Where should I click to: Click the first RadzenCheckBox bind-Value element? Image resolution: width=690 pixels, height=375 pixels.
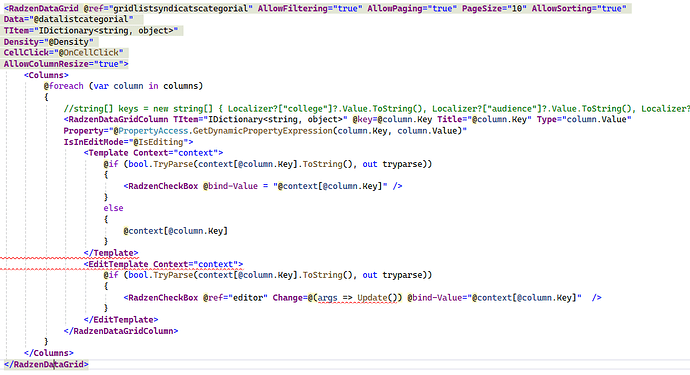point(263,186)
